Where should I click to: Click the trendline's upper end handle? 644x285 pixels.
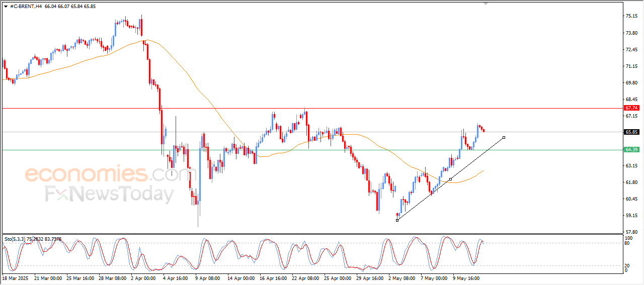click(504, 137)
